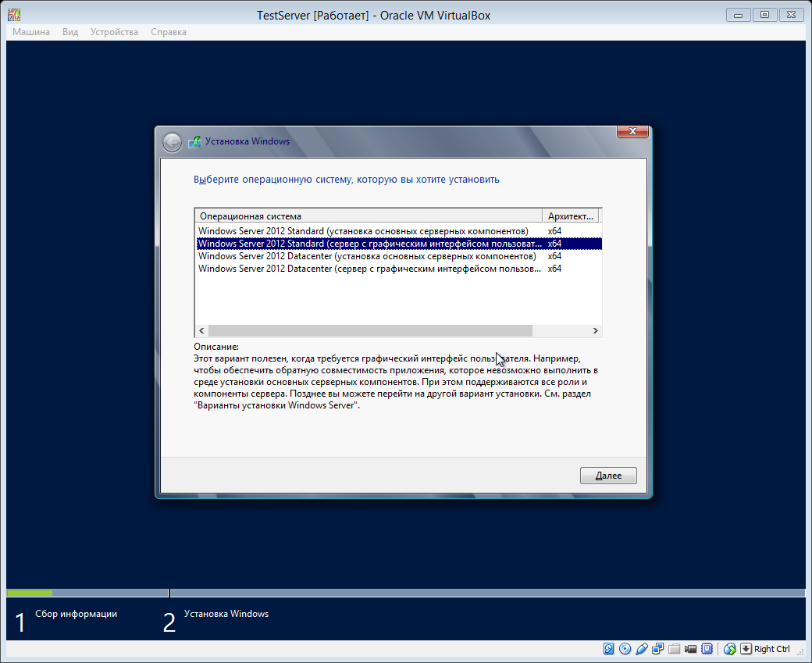Click the Right Ctrl host key label
This screenshot has height=663, width=812.
tap(771, 649)
